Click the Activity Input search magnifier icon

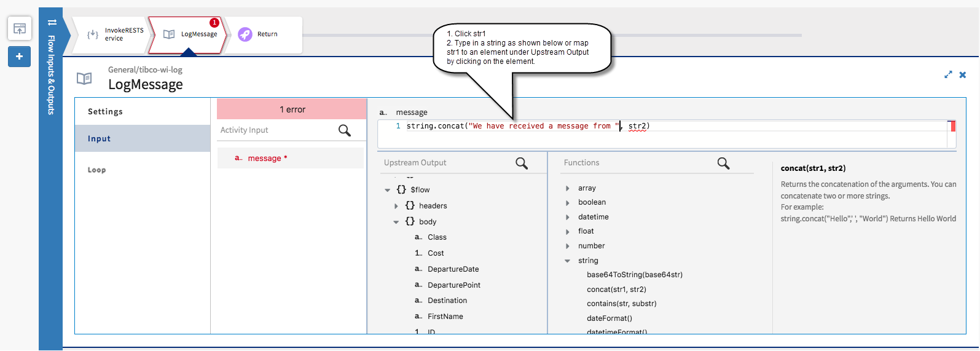tap(345, 130)
